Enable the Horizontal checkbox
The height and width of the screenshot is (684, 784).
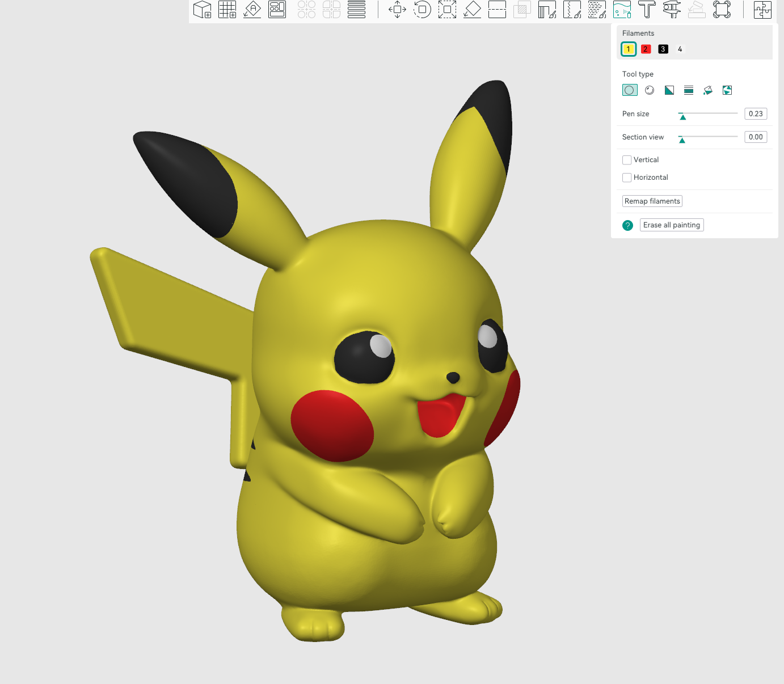coord(627,178)
